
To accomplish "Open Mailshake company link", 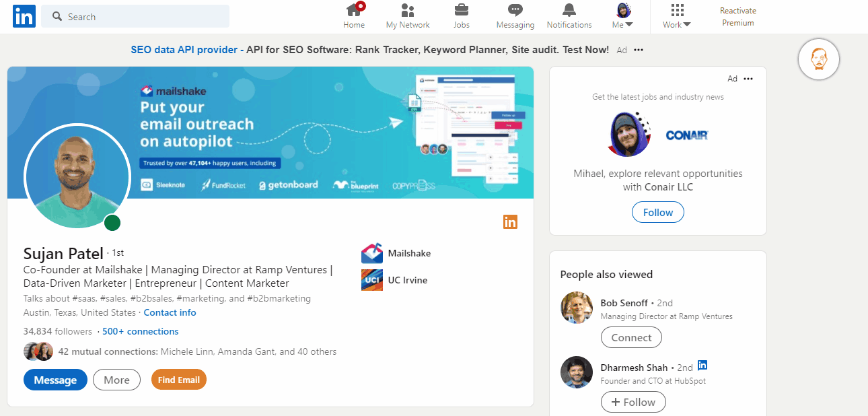I will tap(409, 254).
